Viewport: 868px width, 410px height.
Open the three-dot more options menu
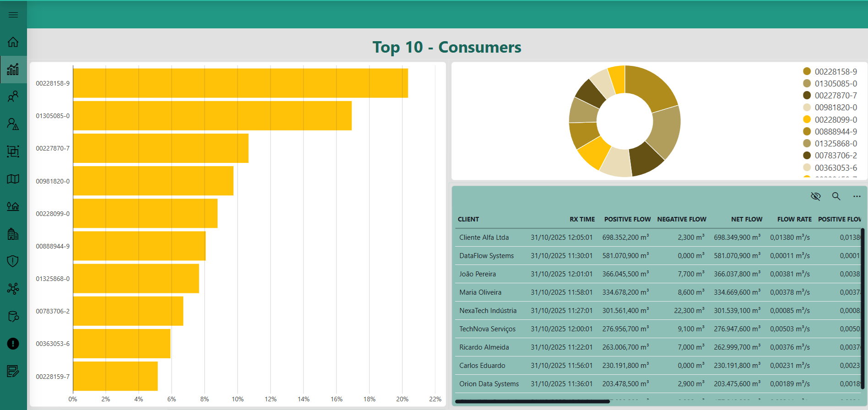[857, 196]
